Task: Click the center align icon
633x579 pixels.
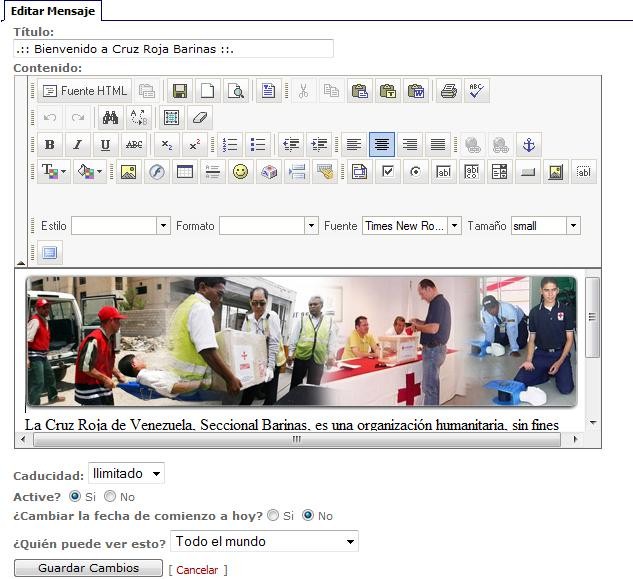Action: [x=382, y=145]
